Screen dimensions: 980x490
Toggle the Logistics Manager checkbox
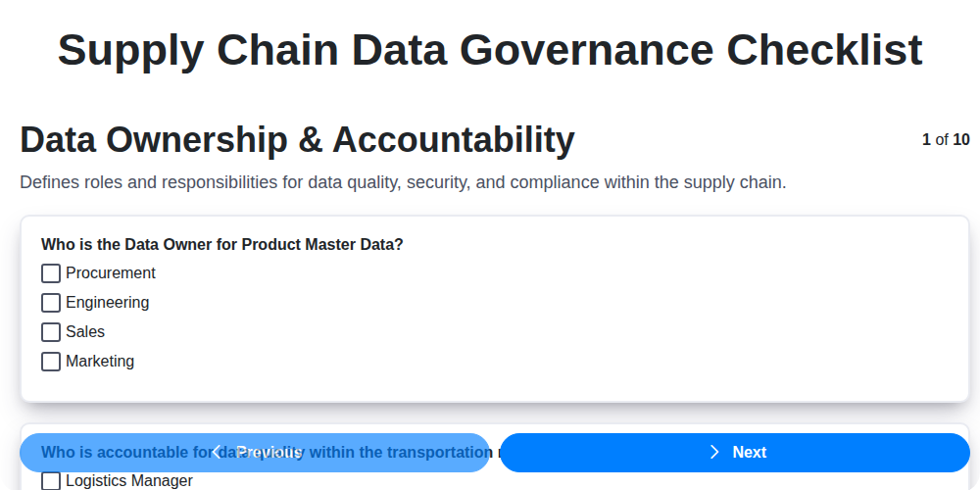[x=51, y=481]
